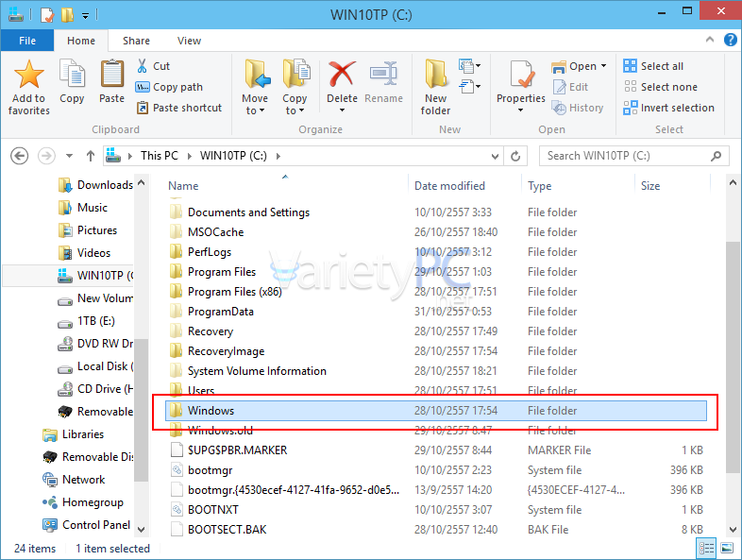The width and height of the screenshot is (742, 560).
Task: Click the Search WIN10TP (C:) box
Action: (634, 156)
